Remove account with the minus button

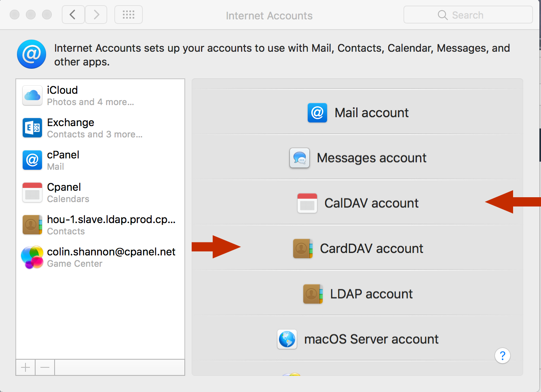click(x=45, y=367)
